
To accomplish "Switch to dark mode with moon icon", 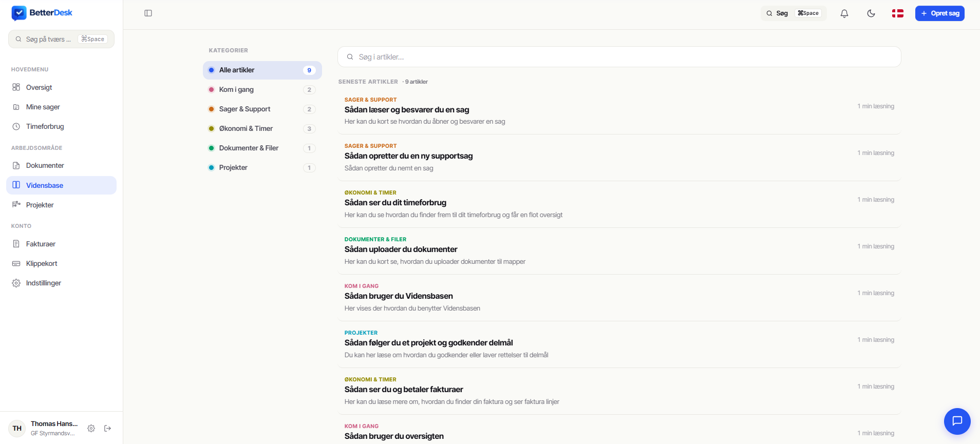I will pos(871,13).
